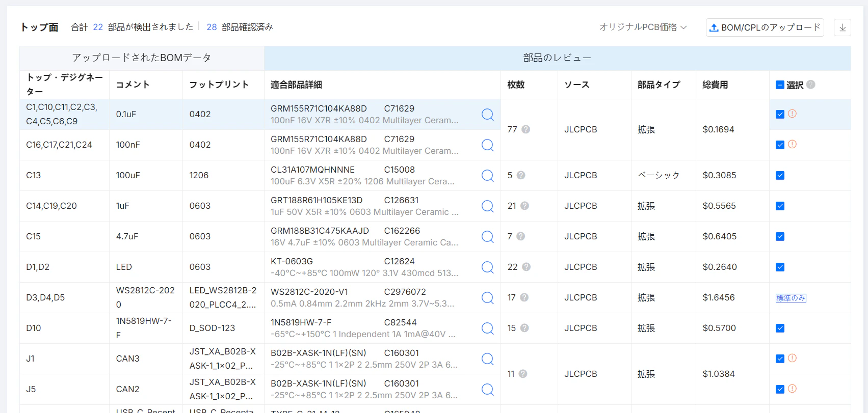Click warning icon in the C1,C10,C11 row

pyautogui.click(x=792, y=114)
